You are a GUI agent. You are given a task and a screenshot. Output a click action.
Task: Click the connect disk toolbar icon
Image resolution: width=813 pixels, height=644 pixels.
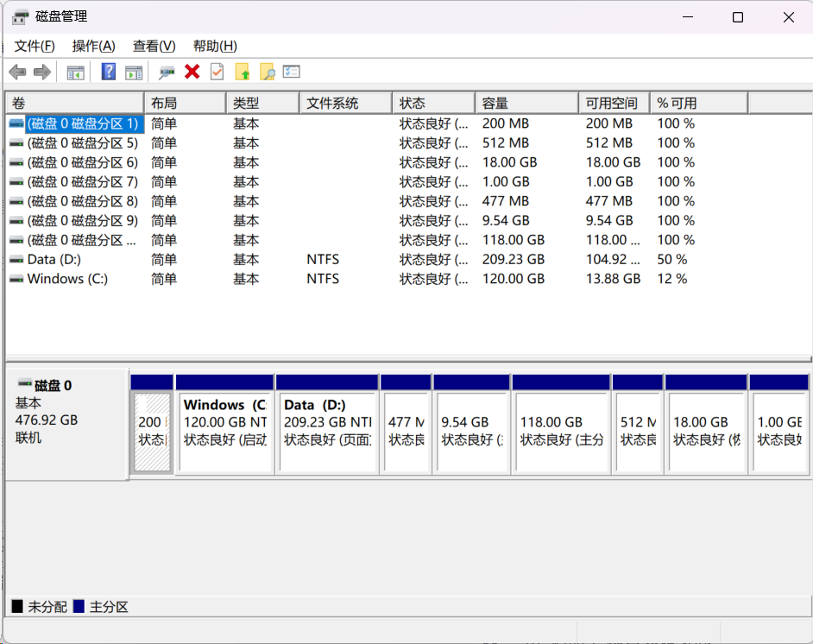click(x=167, y=73)
